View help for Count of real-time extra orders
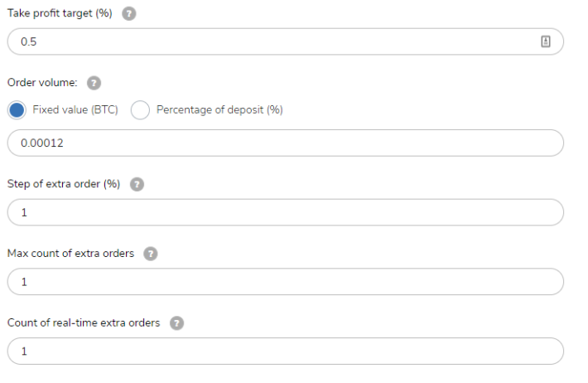 (176, 323)
